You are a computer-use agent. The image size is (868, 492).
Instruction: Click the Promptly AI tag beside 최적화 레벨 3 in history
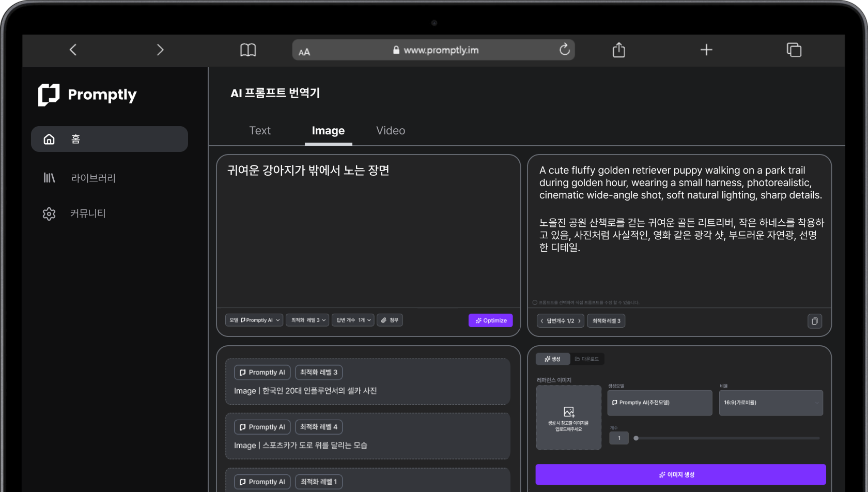pyautogui.click(x=262, y=373)
